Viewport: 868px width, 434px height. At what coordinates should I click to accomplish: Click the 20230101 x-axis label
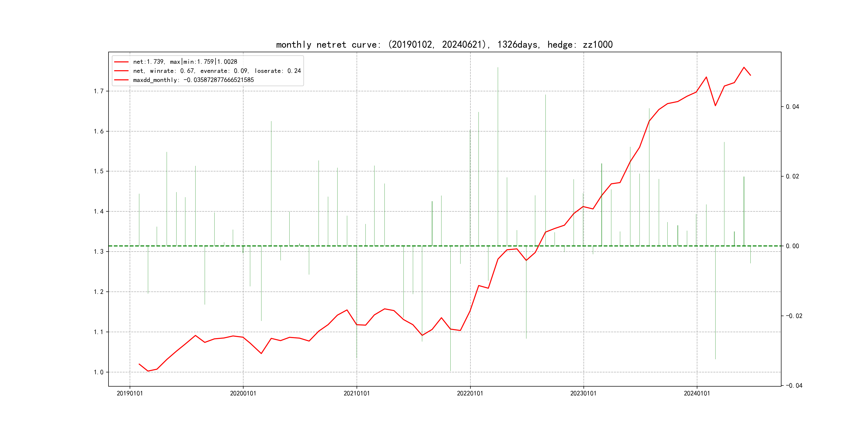click(583, 393)
